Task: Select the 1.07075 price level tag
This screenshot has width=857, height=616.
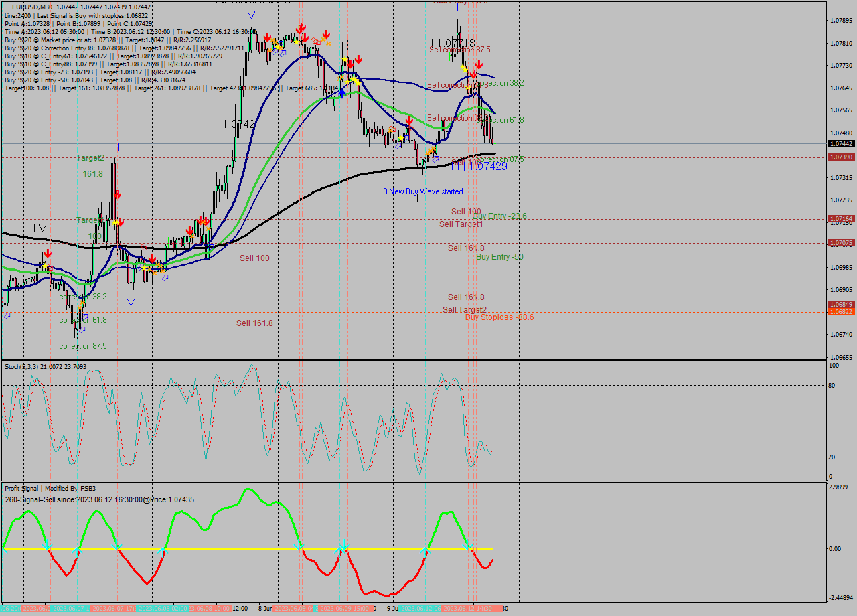Action: click(x=841, y=242)
